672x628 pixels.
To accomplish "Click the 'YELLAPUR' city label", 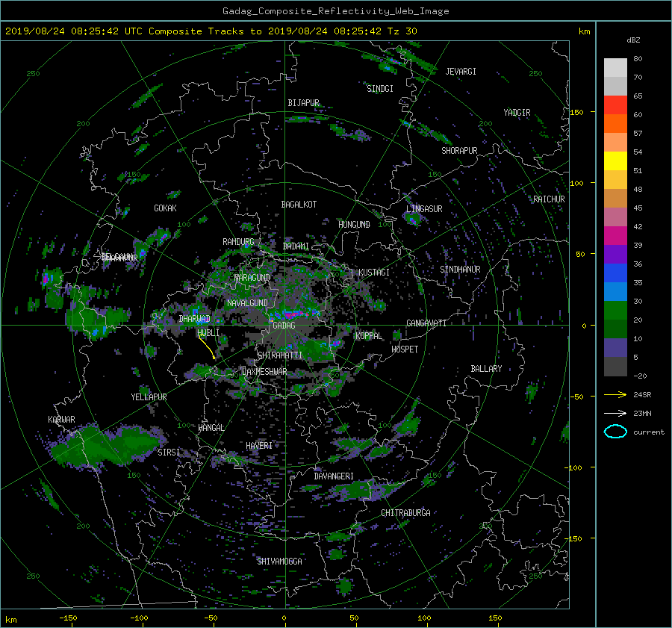I will [x=149, y=397].
